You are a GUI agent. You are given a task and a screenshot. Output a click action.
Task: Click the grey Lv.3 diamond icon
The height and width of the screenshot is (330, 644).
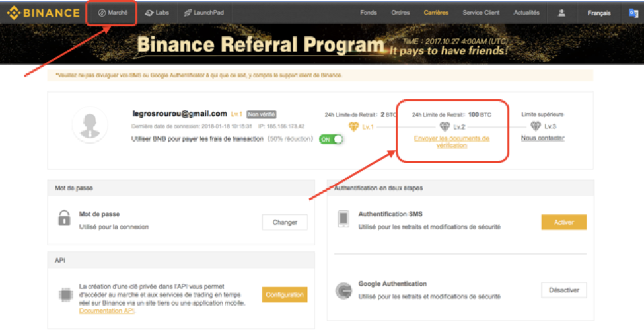(535, 126)
